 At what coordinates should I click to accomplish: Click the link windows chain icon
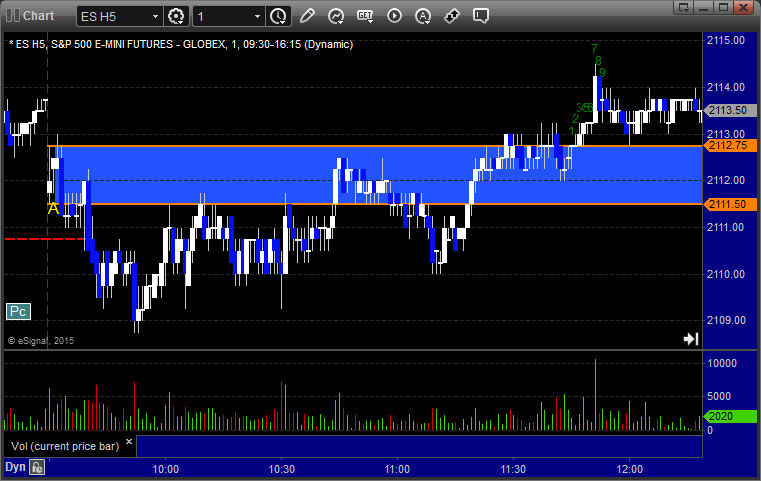click(x=452, y=16)
